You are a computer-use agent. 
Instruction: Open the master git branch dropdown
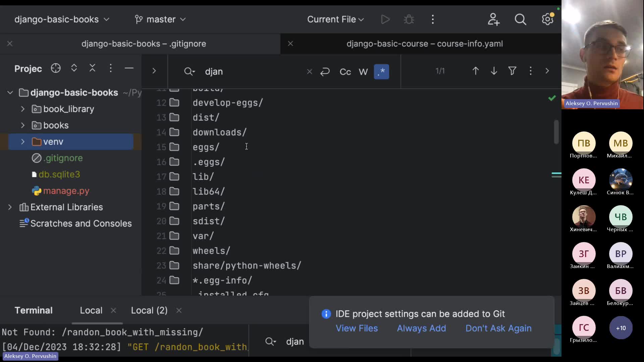pyautogui.click(x=160, y=19)
